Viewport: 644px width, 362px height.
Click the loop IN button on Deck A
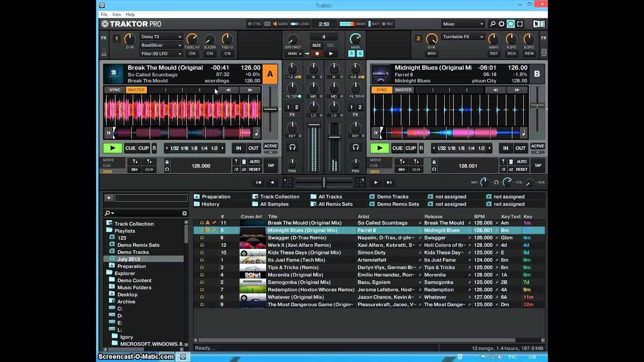coord(238,148)
